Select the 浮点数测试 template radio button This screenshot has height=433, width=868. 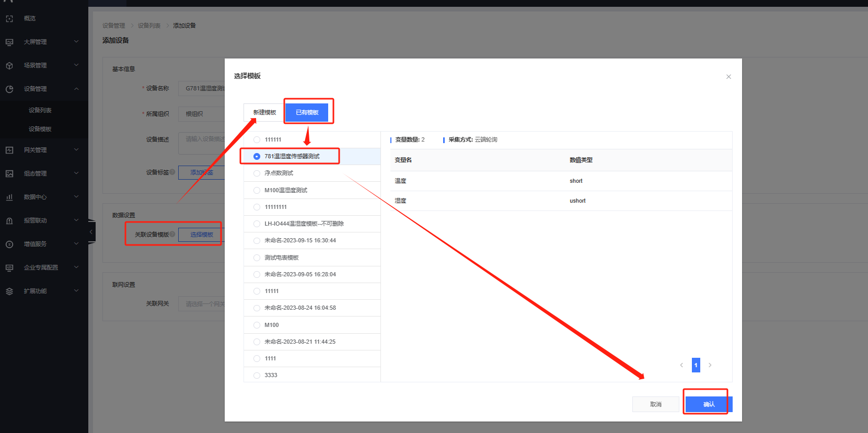click(257, 173)
